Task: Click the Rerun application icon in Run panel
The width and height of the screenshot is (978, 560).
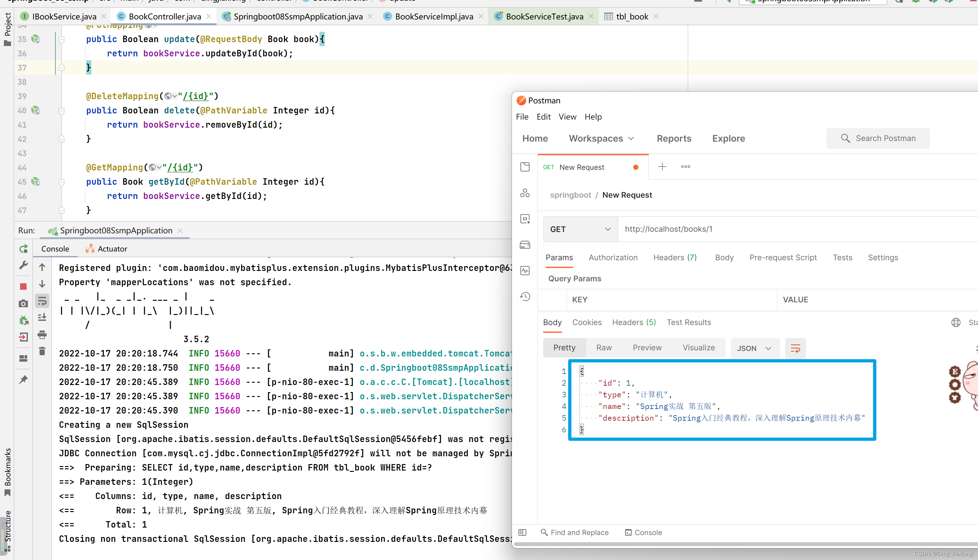Action: [x=23, y=249]
